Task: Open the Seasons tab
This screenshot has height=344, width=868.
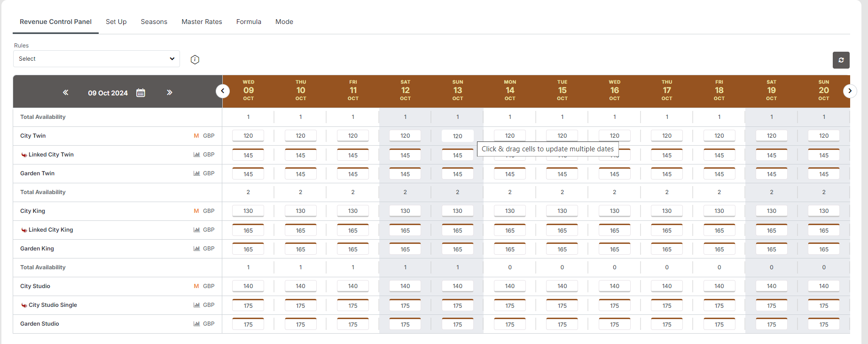Action: [154, 22]
